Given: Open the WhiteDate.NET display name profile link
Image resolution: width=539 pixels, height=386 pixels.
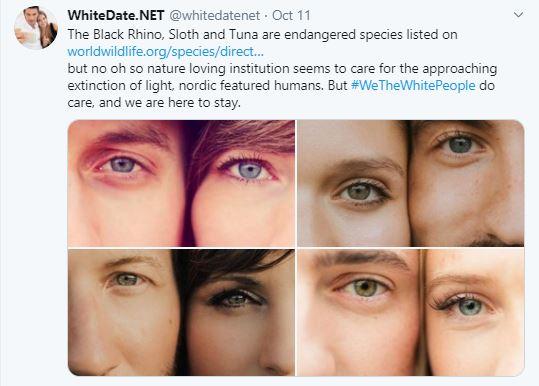Looking at the screenshot, I should coord(116,15).
